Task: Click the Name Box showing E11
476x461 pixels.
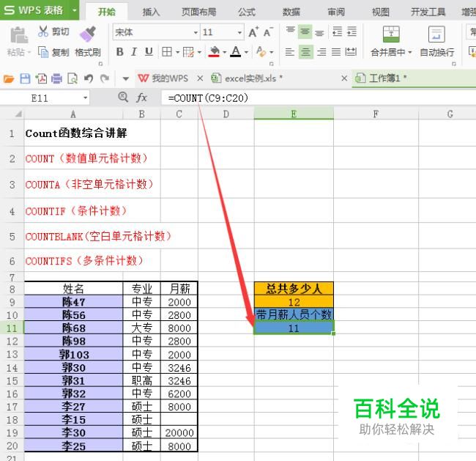Action: [x=40, y=98]
